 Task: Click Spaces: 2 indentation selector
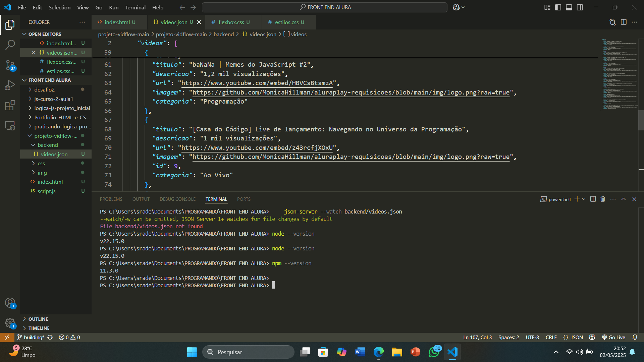pos(508,338)
